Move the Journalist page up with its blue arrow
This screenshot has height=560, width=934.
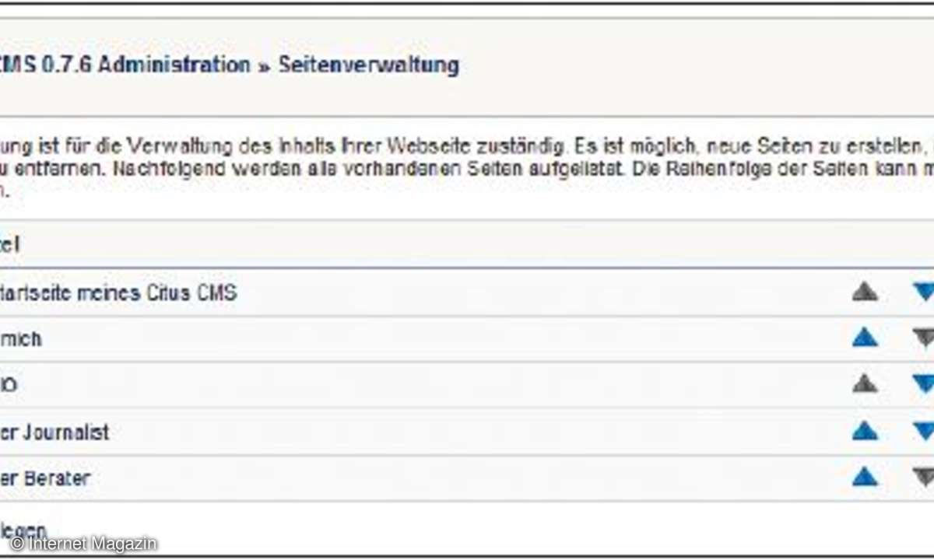[865, 431]
